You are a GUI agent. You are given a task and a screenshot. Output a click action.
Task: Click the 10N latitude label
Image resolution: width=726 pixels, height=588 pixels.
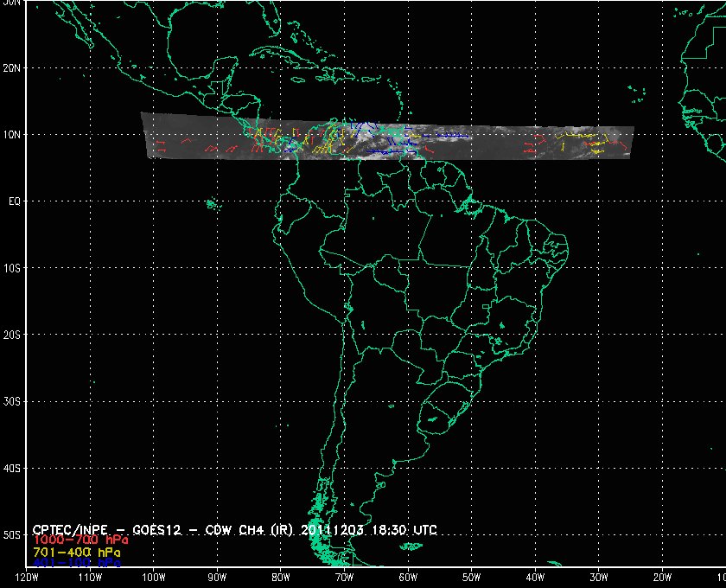pyautogui.click(x=11, y=135)
